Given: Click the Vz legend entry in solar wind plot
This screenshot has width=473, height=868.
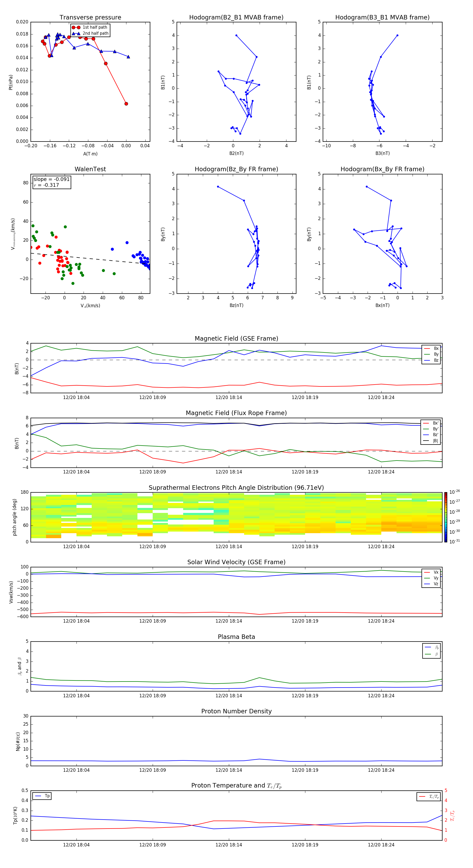Looking at the screenshot, I should pos(431,584).
